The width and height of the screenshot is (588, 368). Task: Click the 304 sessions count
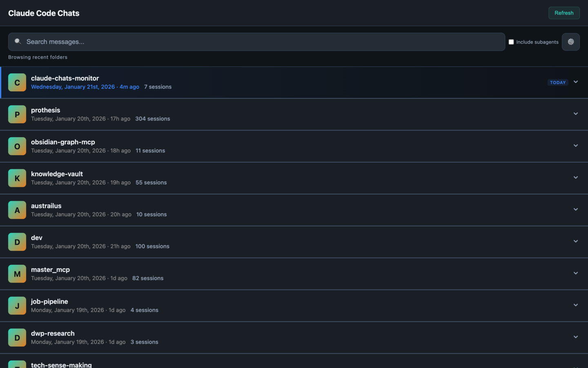tap(153, 119)
